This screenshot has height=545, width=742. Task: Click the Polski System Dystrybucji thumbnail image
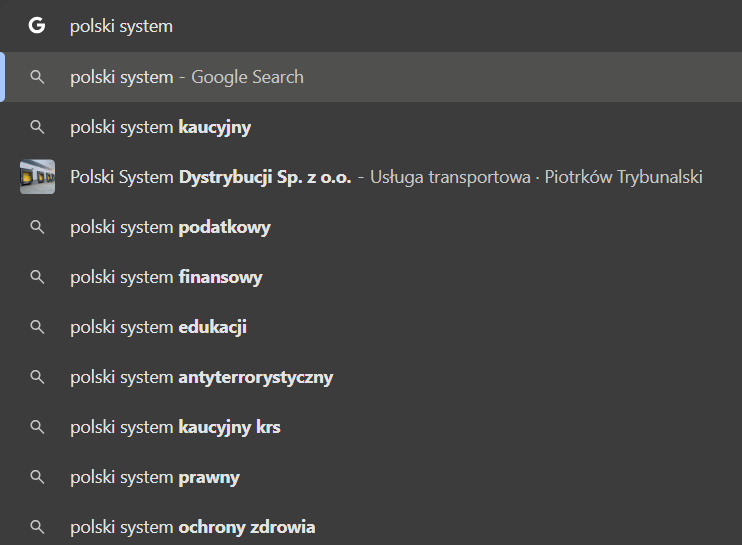[x=37, y=177]
